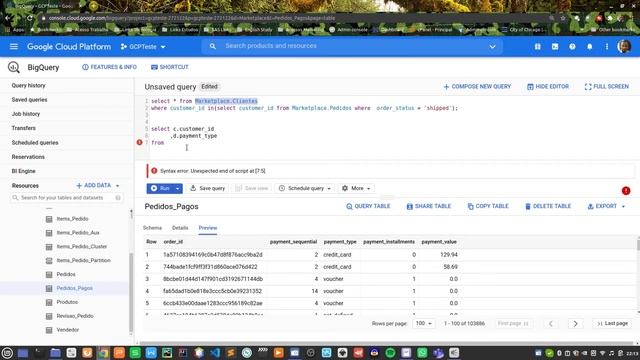
Task: Select the Items_Pedido_Cluster table
Action: (x=82, y=247)
